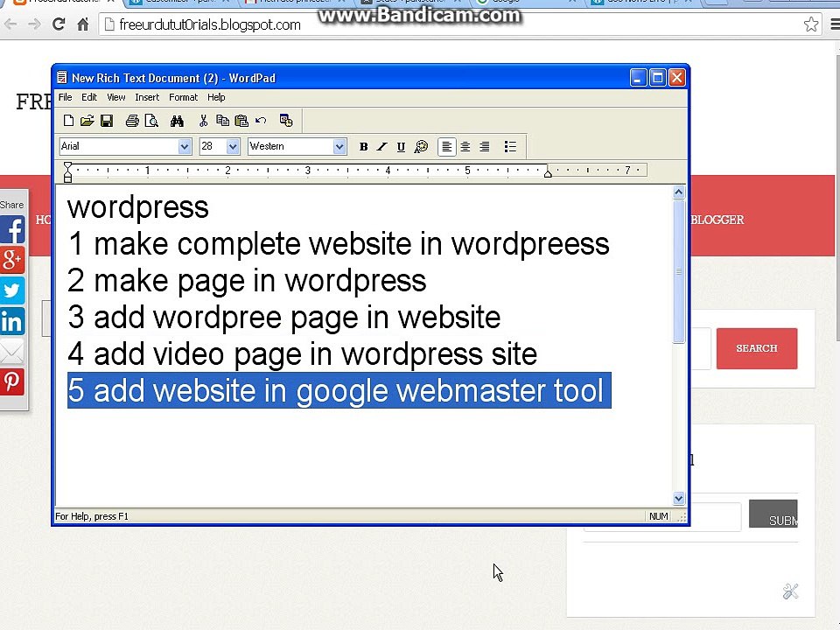This screenshot has width=840, height=630.
Task: Save the document with the floppy disk icon
Action: tap(107, 121)
